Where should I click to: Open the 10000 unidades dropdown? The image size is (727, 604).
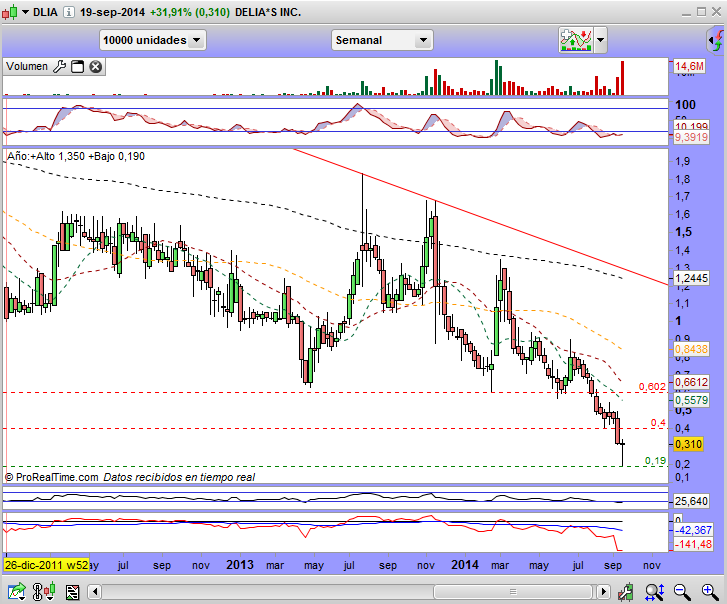[153, 40]
